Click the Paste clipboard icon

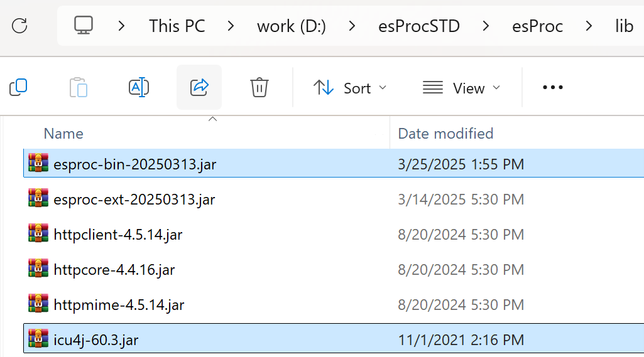pyautogui.click(x=79, y=87)
